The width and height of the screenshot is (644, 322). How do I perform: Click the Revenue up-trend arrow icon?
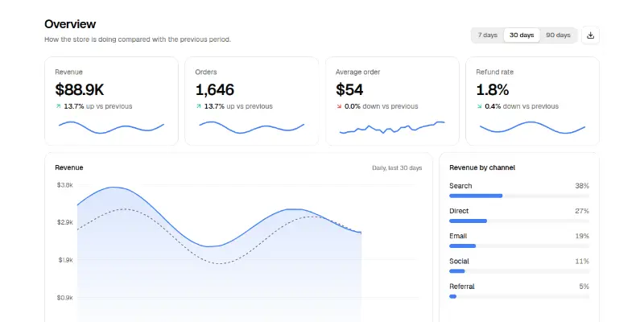click(x=58, y=106)
